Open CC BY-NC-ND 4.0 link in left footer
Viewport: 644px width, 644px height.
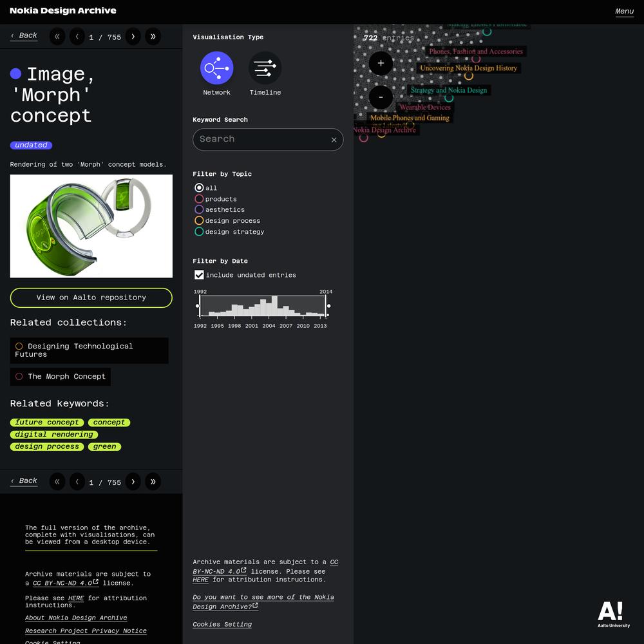[x=66, y=583]
